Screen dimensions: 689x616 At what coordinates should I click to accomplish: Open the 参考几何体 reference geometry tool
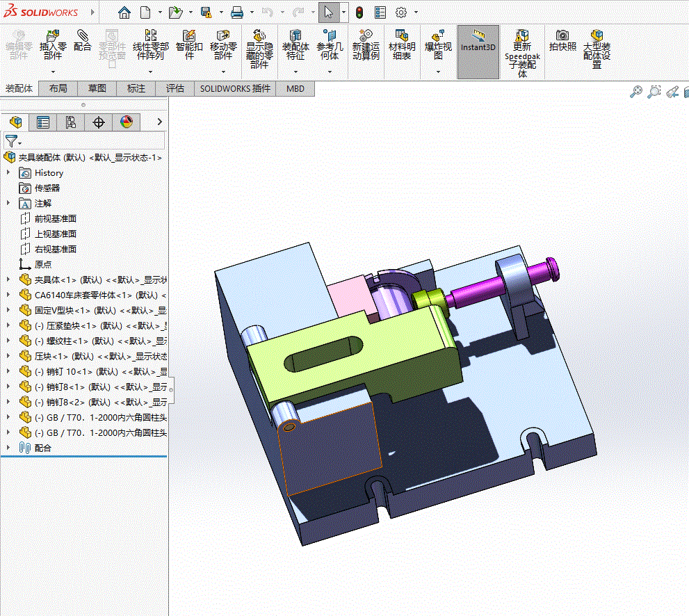(329, 43)
